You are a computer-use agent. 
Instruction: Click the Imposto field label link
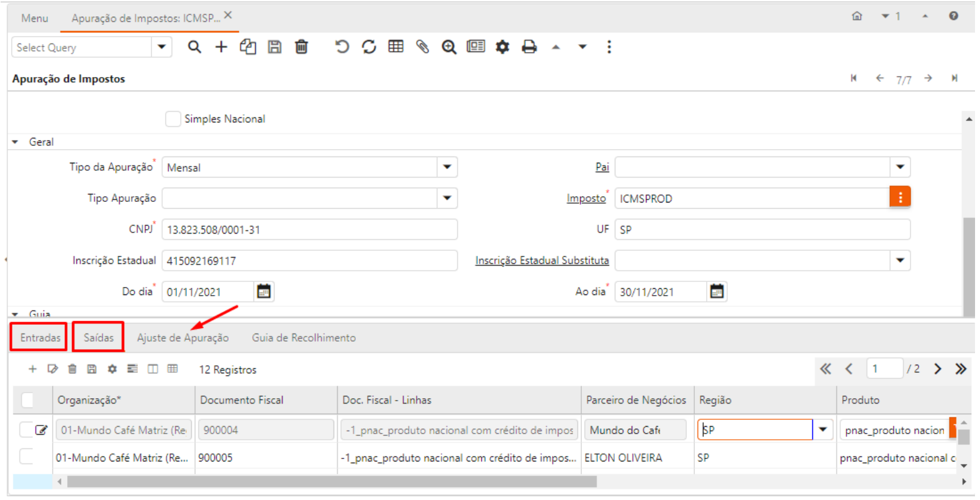pyautogui.click(x=586, y=198)
